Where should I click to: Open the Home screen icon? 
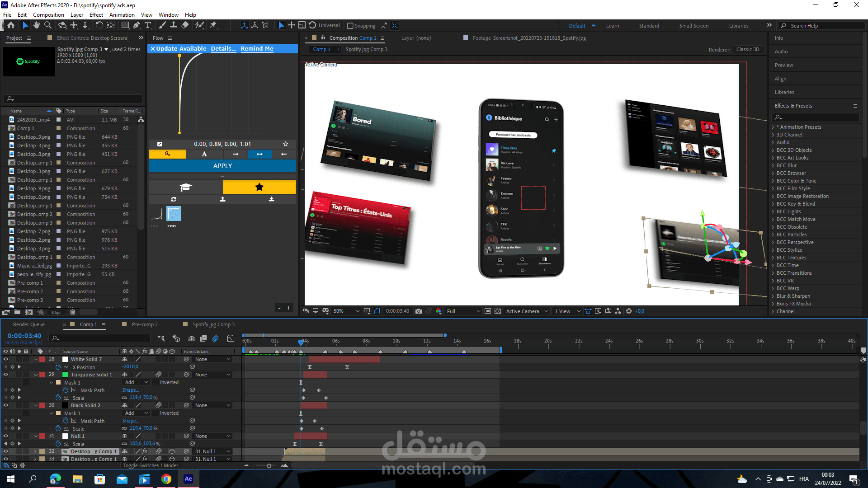click(x=11, y=25)
